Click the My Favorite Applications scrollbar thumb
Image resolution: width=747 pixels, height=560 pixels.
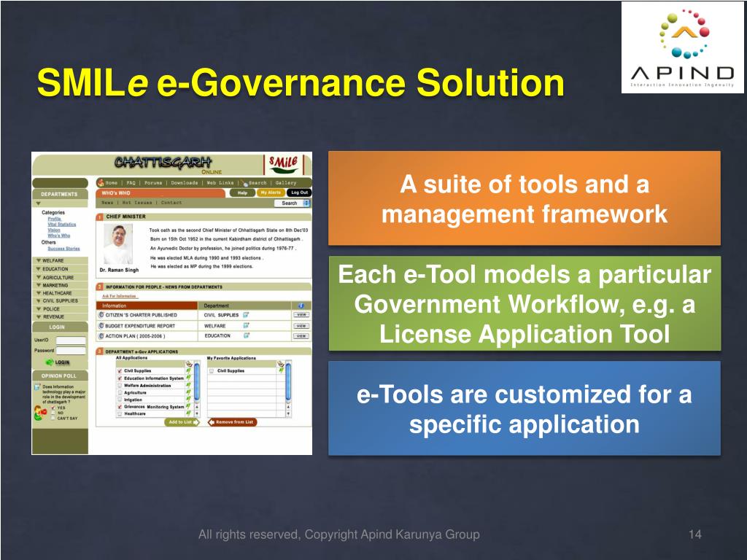288,382
